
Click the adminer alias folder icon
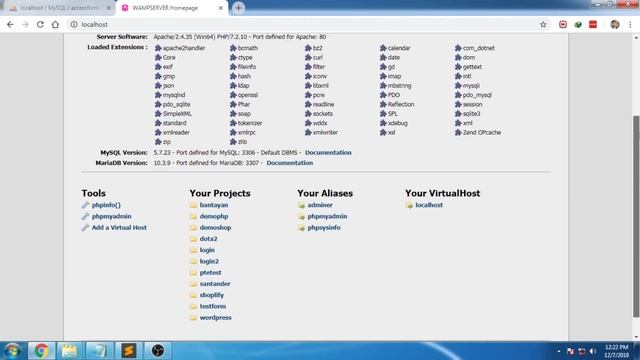pos(301,205)
